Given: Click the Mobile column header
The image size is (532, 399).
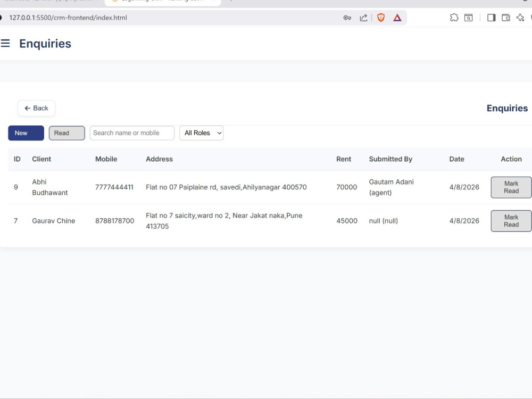Looking at the screenshot, I should [x=106, y=159].
